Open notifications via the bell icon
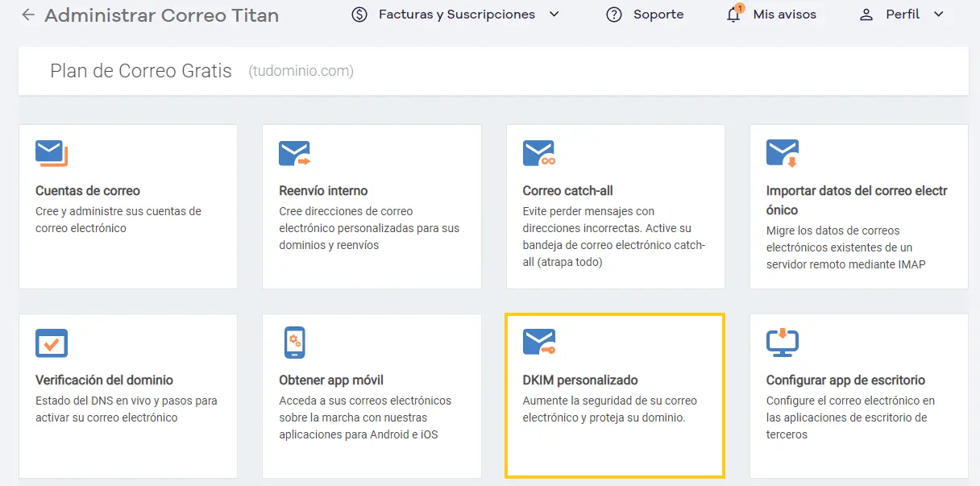The width and height of the screenshot is (980, 486). (x=734, y=14)
